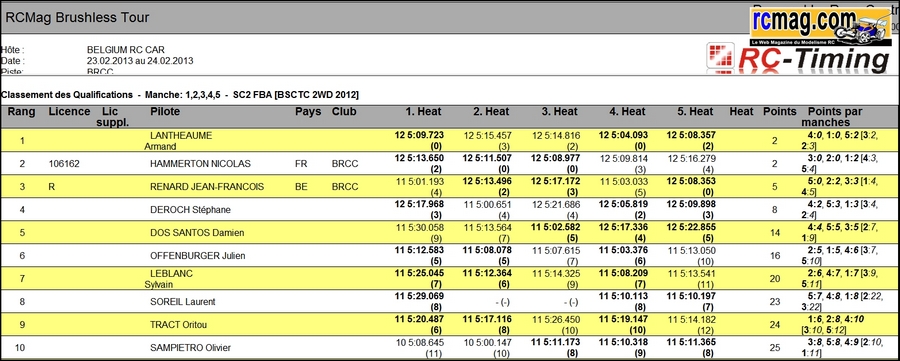
Task: Click the Licence column header
Action: [x=69, y=112]
